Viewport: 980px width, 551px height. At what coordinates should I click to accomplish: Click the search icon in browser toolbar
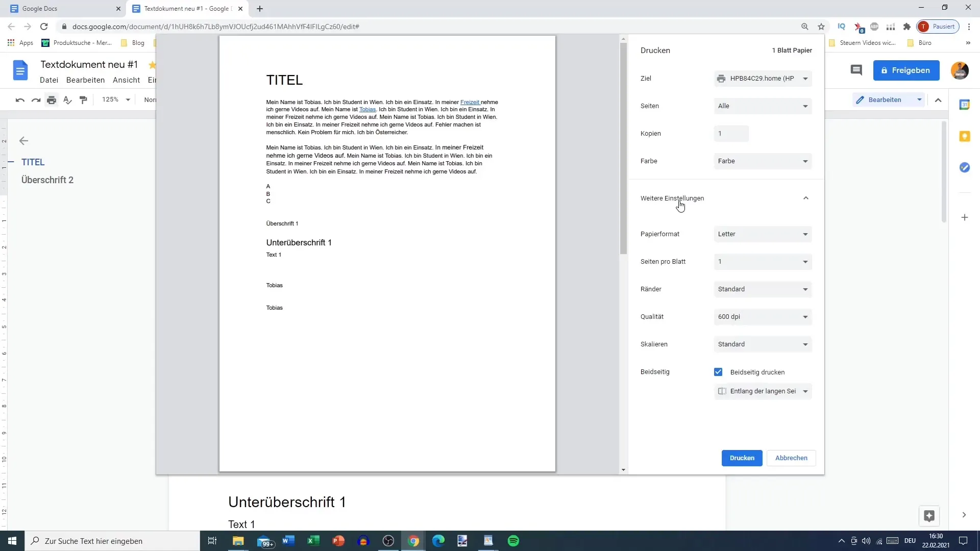[804, 26]
